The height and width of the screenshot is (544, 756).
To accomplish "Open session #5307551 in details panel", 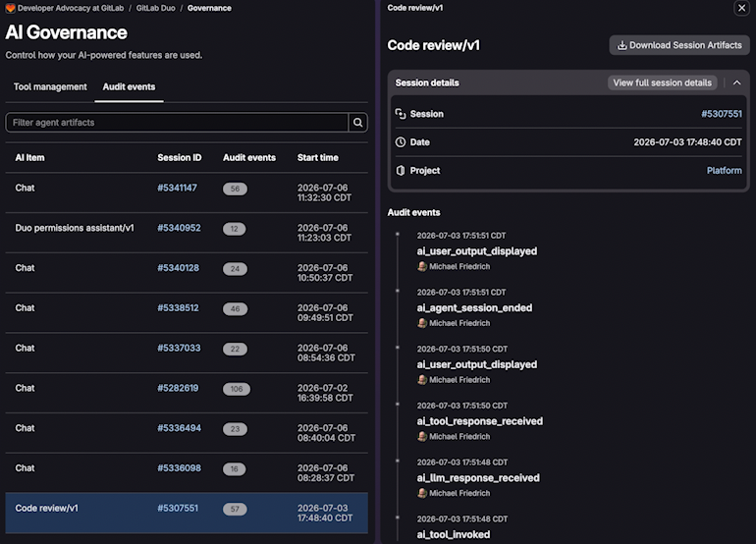I will tap(722, 114).
